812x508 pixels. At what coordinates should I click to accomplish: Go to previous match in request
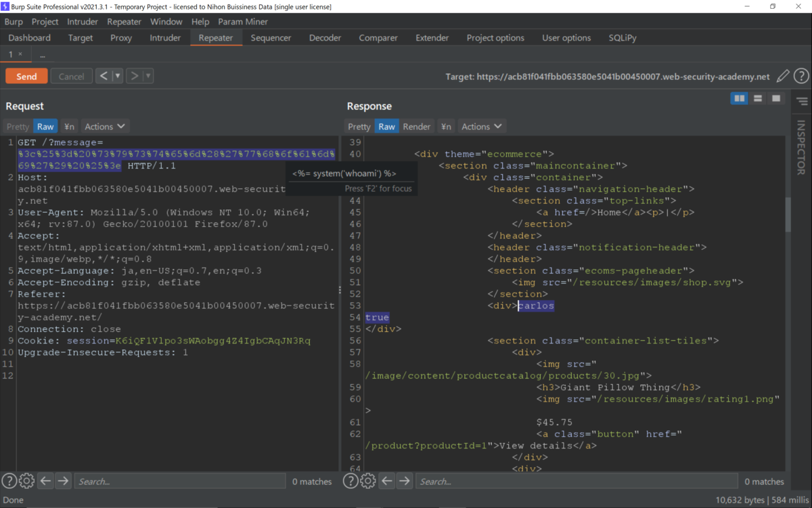[x=45, y=481]
